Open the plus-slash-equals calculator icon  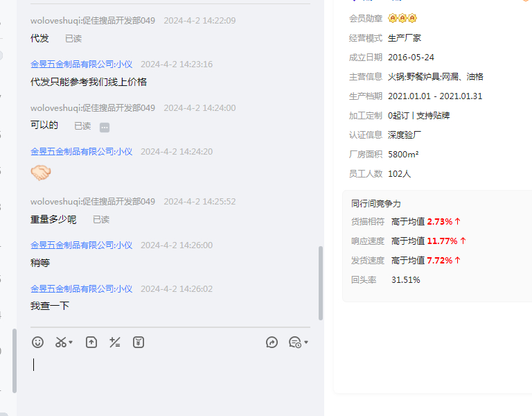[115, 342]
